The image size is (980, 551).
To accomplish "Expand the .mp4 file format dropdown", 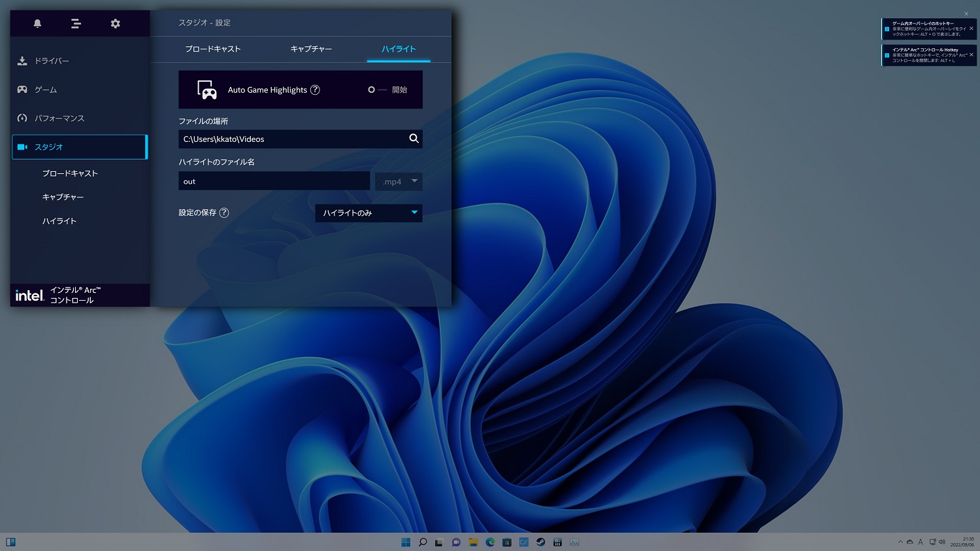I will (x=399, y=182).
